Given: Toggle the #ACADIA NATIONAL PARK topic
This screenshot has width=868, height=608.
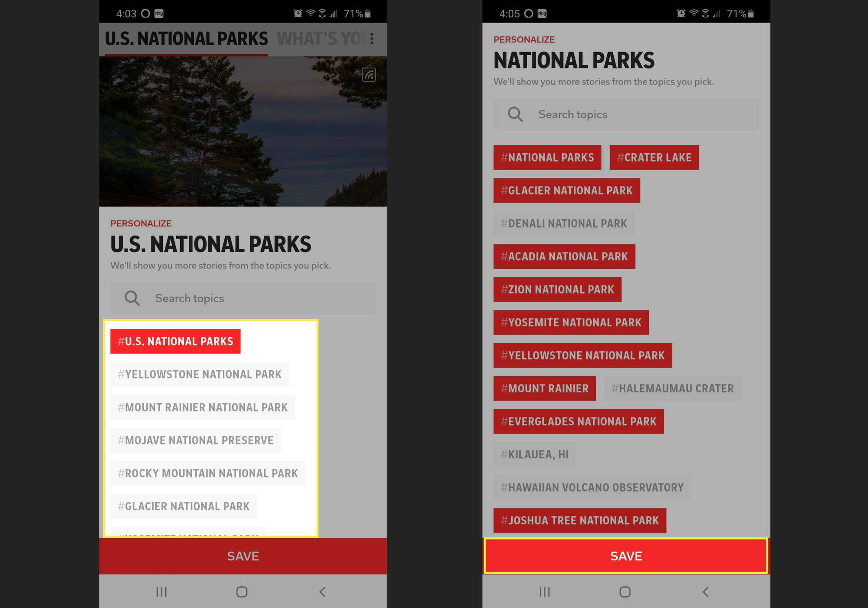Looking at the screenshot, I should pyautogui.click(x=564, y=256).
